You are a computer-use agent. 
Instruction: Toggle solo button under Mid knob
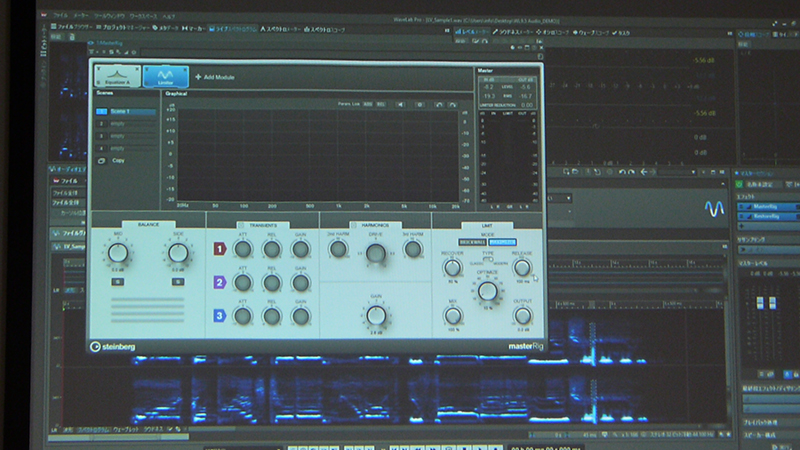[x=119, y=282]
